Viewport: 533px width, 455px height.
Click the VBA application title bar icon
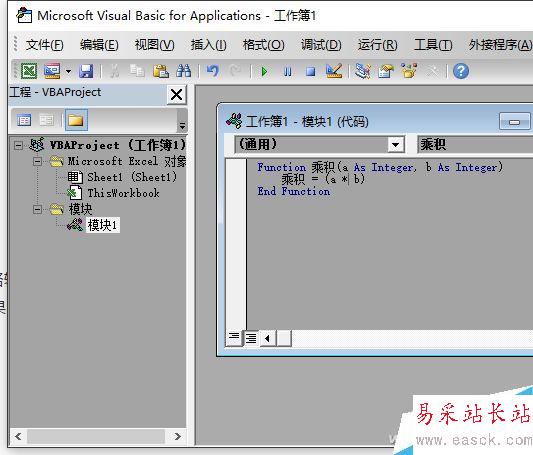coord(24,15)
